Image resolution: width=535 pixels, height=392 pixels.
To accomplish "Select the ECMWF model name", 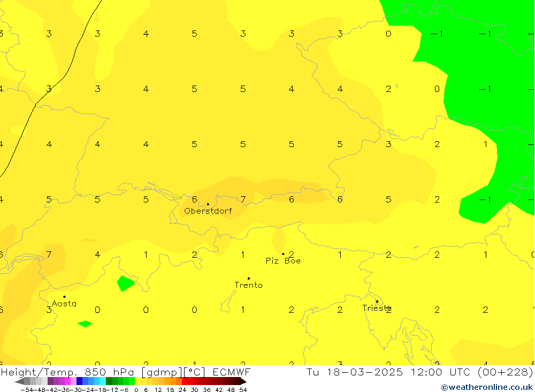I will [232, 372].
